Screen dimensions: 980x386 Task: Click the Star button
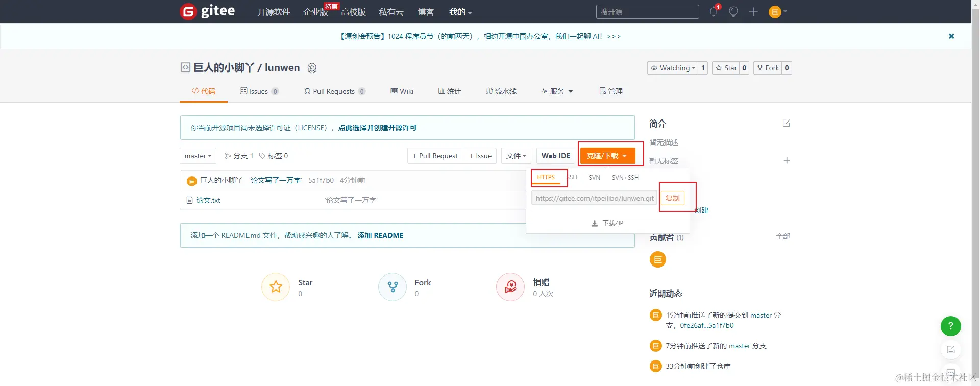(x=725, y=68)
